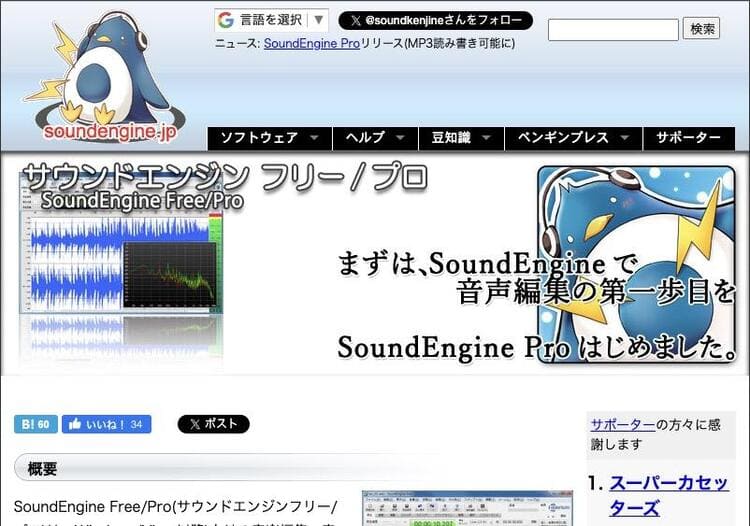
Task: Click the Hatena bookmark B! 60 button
Action: coord(36,424)
